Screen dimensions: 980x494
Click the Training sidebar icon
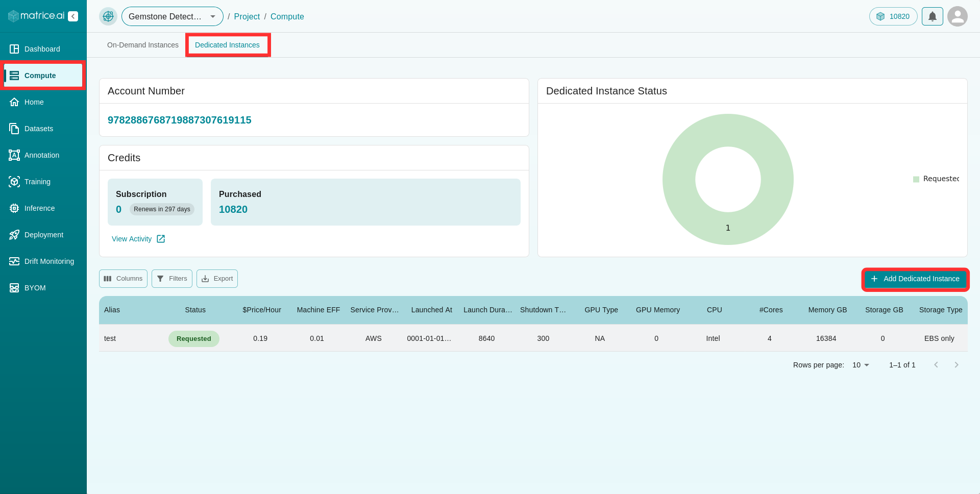tap(14, 182)
